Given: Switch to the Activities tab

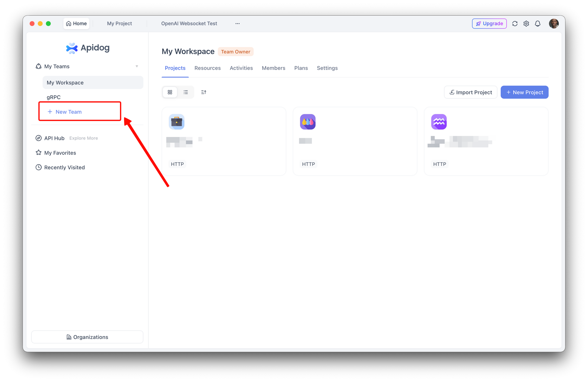Looking at the screenshot, I should [x=241, y=68].
